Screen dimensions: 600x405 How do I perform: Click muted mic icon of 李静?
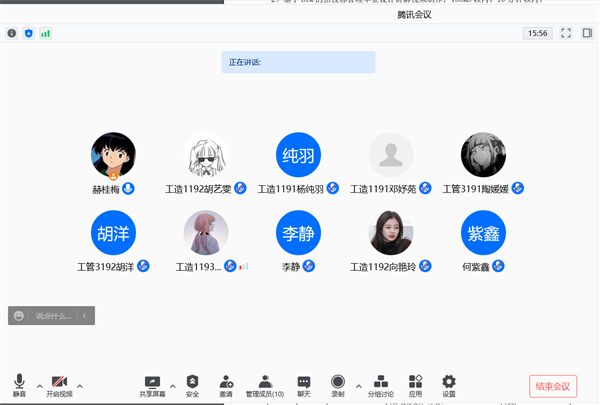[309, 266]
